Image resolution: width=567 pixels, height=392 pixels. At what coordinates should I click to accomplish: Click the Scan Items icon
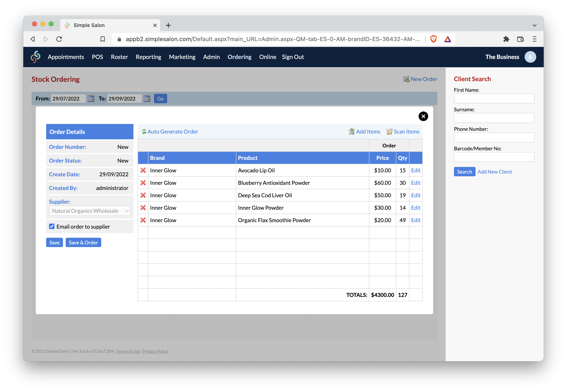(389, 132)
